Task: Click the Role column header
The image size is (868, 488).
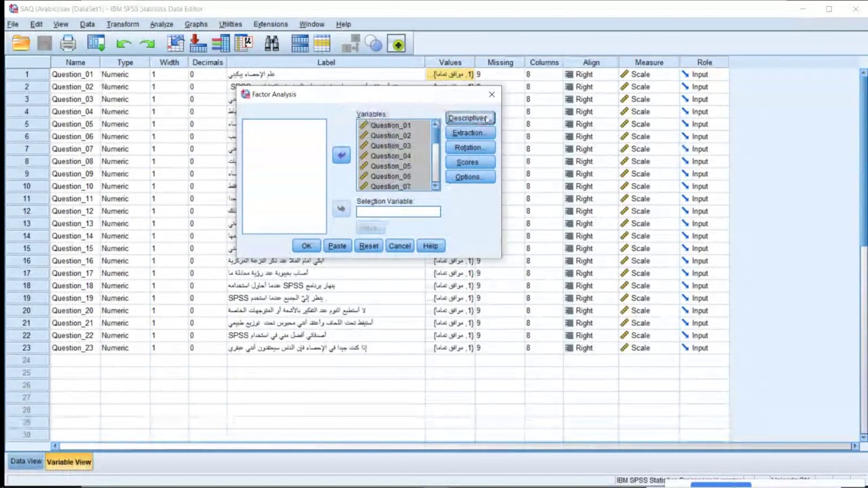Action: click(705, 62)
